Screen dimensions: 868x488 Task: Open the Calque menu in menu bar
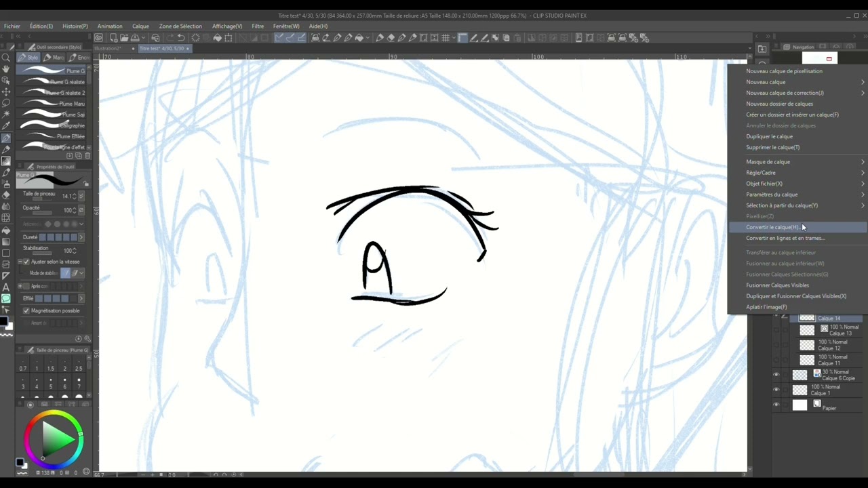(140, 26)
